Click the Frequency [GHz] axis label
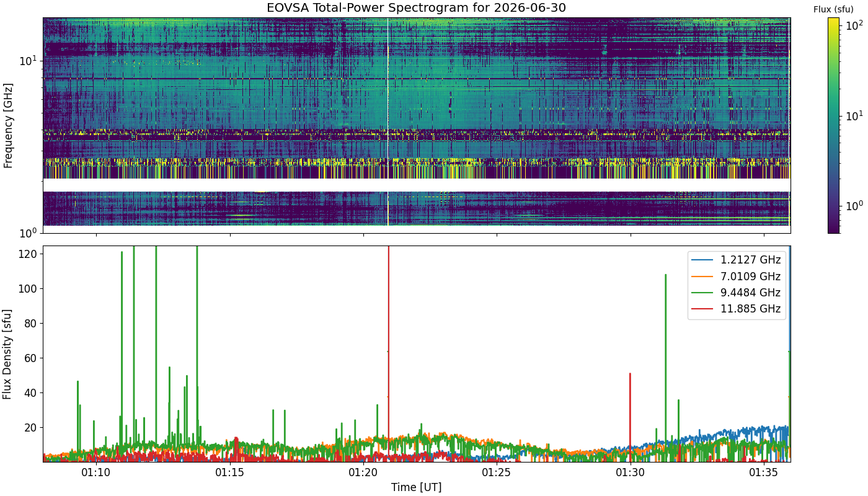The width and height of the screenshot is (868, 496). pyautogui.click(x=8, y=125)
